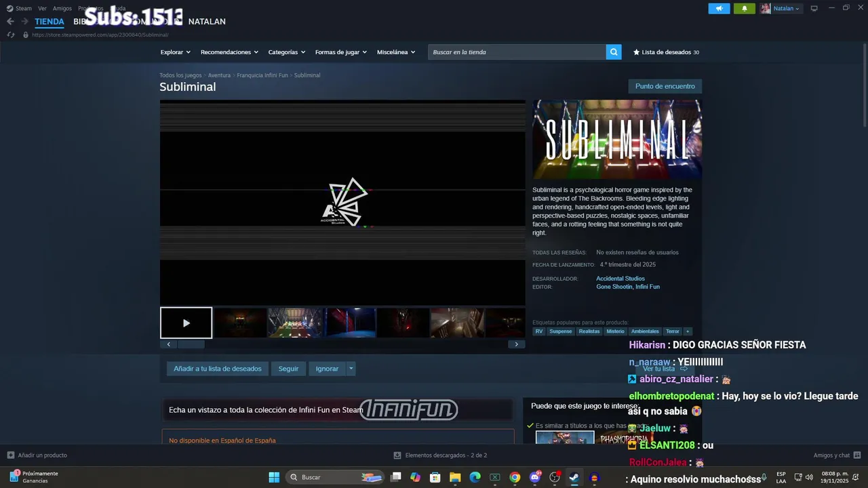Viewport: 868px width, 488px height.
Task: Go forward with the Steam forward arrow
Action: click(24, 22)
